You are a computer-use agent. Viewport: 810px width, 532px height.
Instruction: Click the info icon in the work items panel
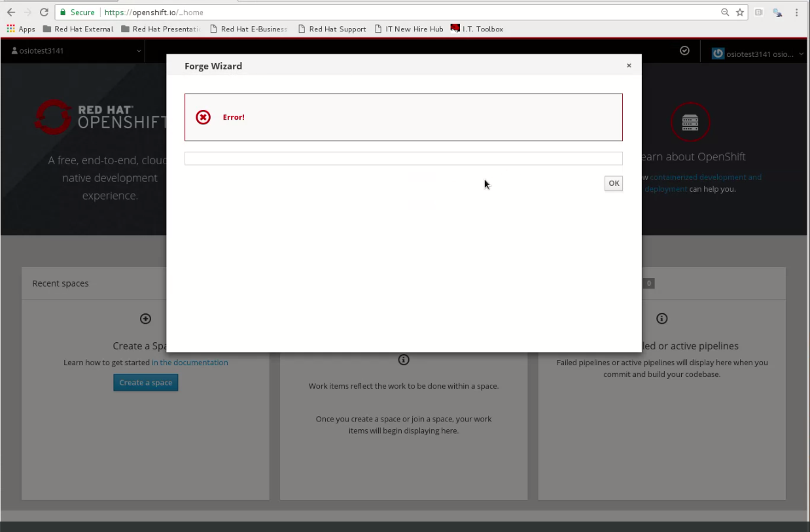tap(403, 359)
